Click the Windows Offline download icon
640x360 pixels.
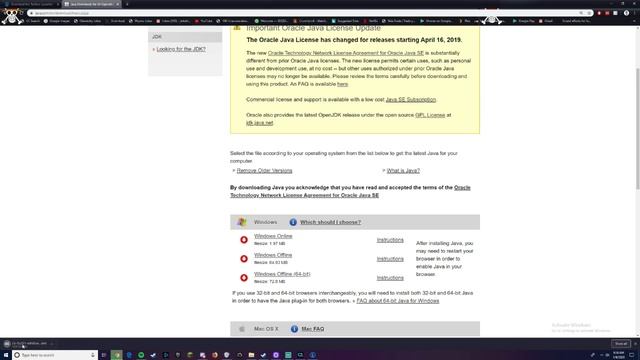244,258
